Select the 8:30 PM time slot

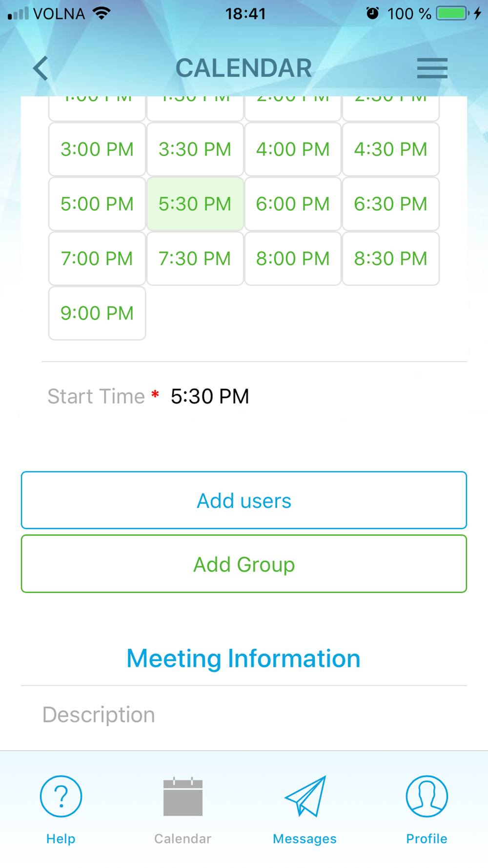(x=391, y=258)
